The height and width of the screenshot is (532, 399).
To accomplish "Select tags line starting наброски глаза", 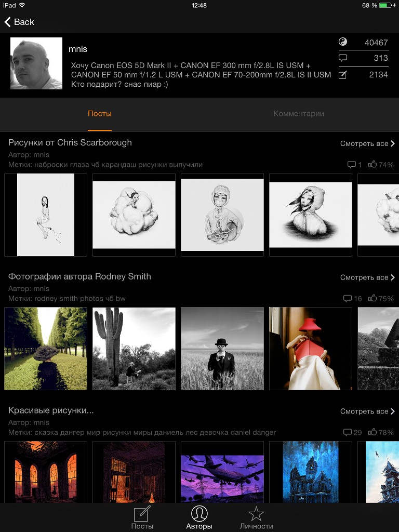I will (x=105, y=165).
